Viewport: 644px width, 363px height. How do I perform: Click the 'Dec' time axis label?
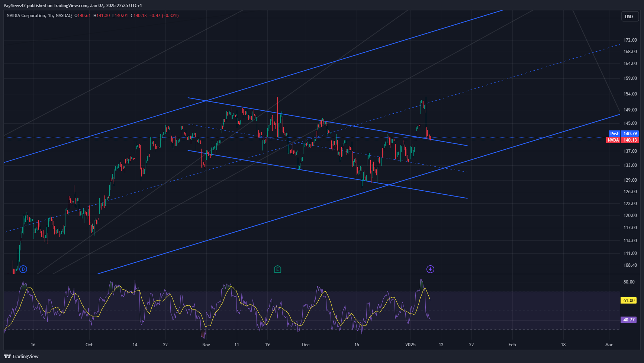pos(306,345)
